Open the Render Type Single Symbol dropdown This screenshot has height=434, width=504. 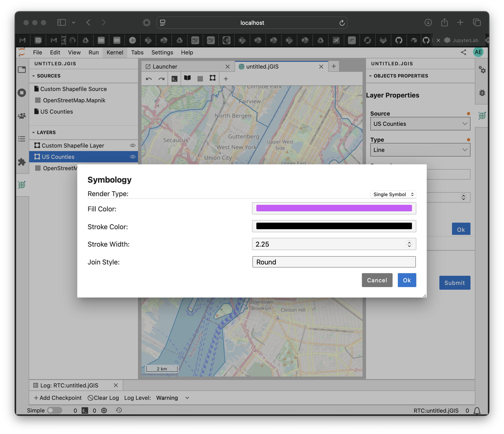[x=393, y=194]
